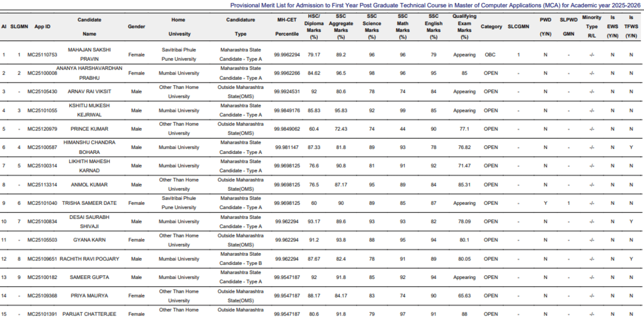This screenshot has height=317, width=644.
Task: Click qualifying marks 65.63 for PRIYA MAURYA
Action: point(464,296)
